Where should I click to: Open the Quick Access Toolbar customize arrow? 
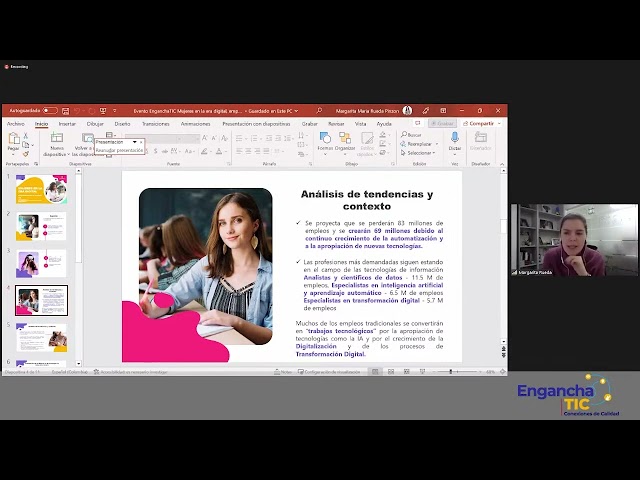[115, 111]
